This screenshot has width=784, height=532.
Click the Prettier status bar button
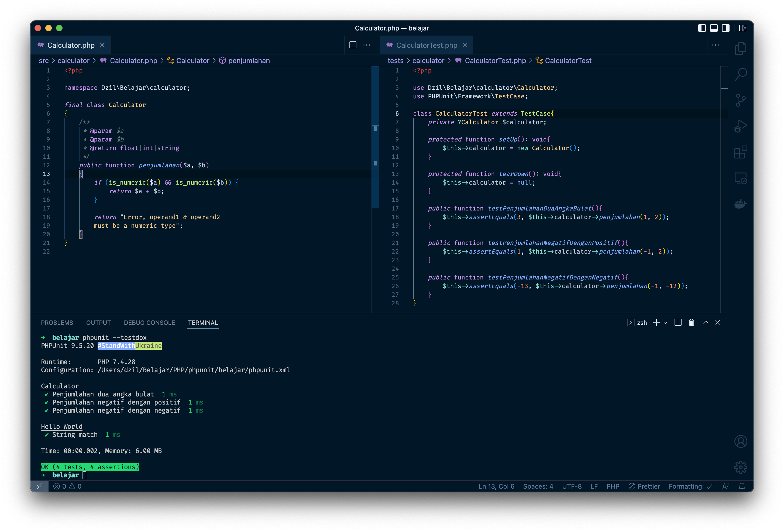pyautogui.click(x=644, y=486)
